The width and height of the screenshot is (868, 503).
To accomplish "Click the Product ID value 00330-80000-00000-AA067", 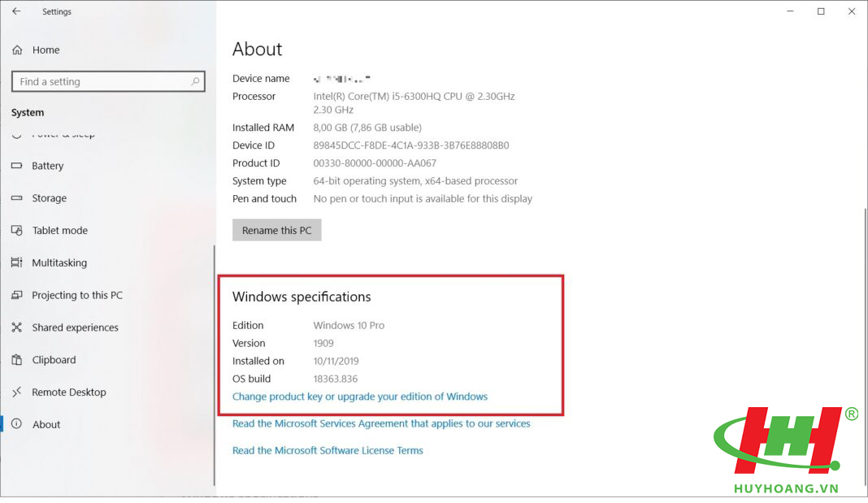I will pos(375,163).
